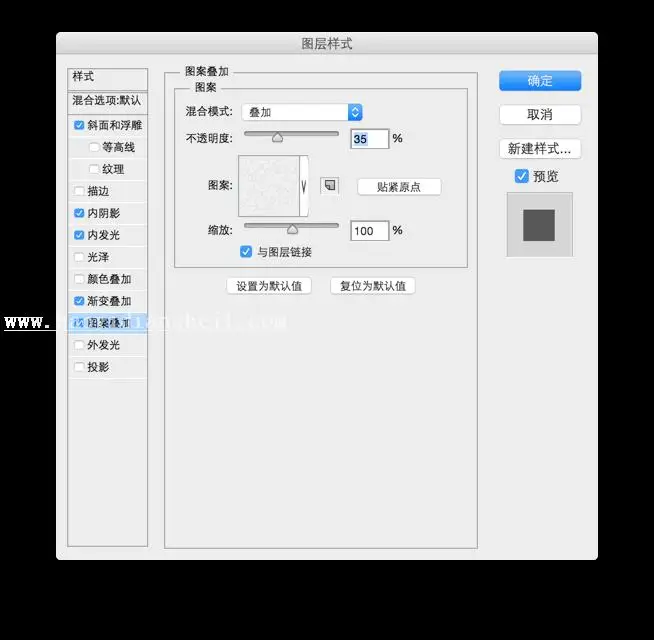Select 样式 list header
654x640 pixels.
[x=108, y=79]
